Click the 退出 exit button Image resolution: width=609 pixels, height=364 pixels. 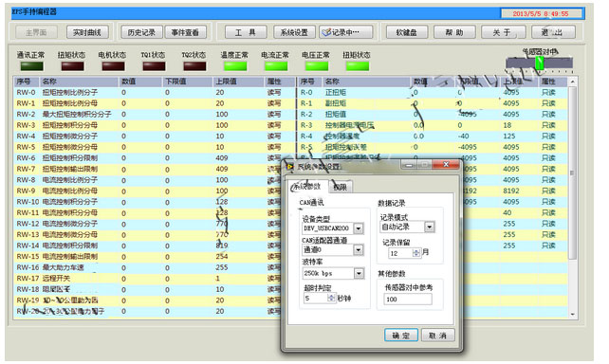tap(553, 32)
